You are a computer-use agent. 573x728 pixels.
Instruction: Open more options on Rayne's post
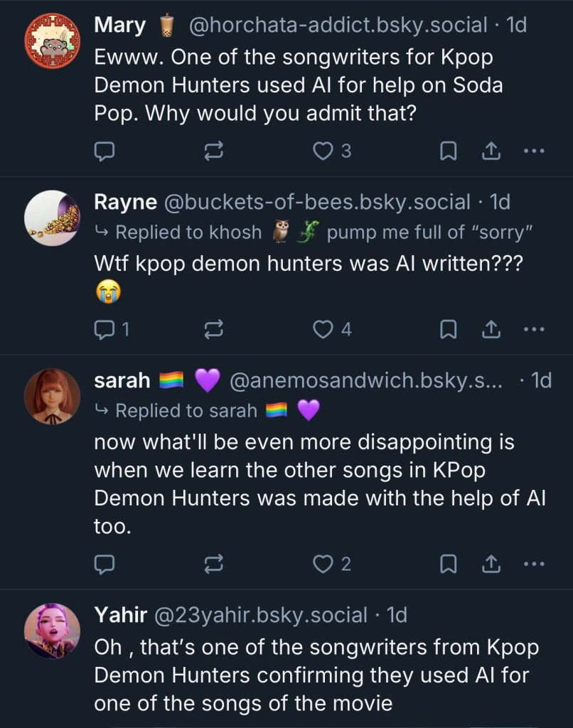(x=533, y=329)
